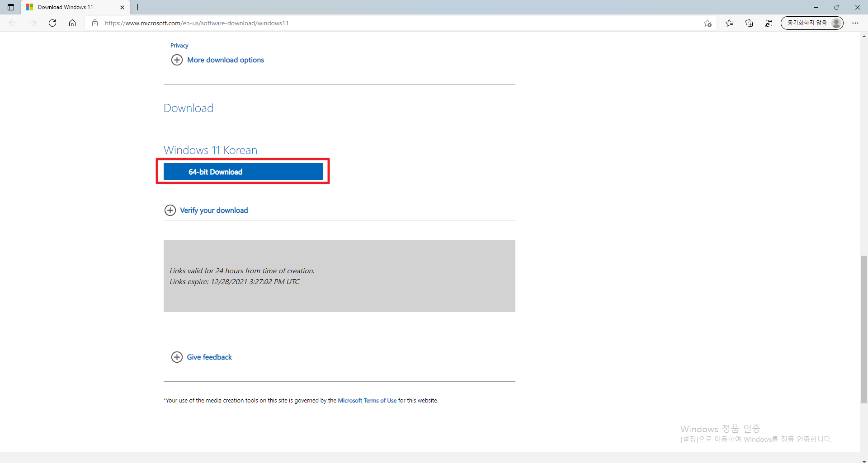Click the screen cast icon next to Collections
Screen dimensions: 868x463
769,23
